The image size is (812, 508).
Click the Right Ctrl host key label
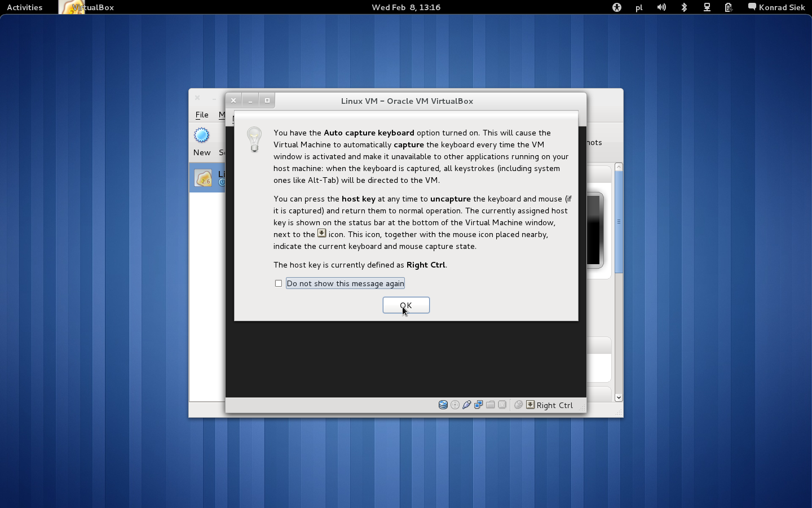tap(555, 405)
